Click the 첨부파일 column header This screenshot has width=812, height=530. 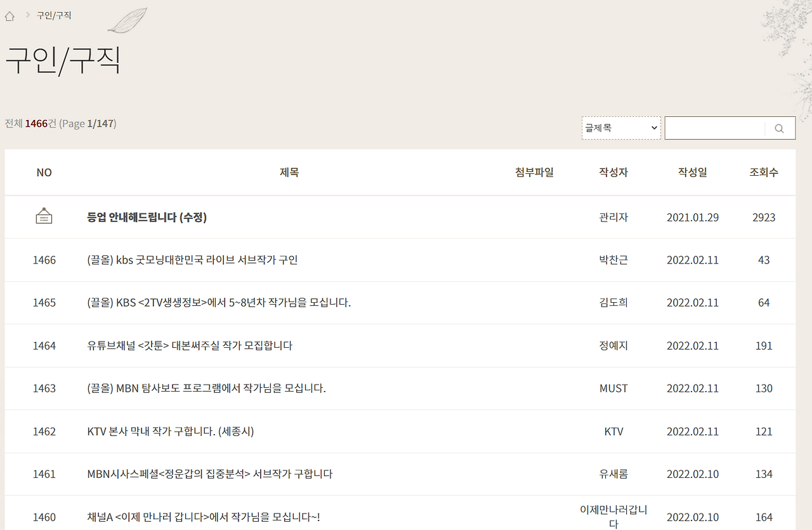point(534,173)
